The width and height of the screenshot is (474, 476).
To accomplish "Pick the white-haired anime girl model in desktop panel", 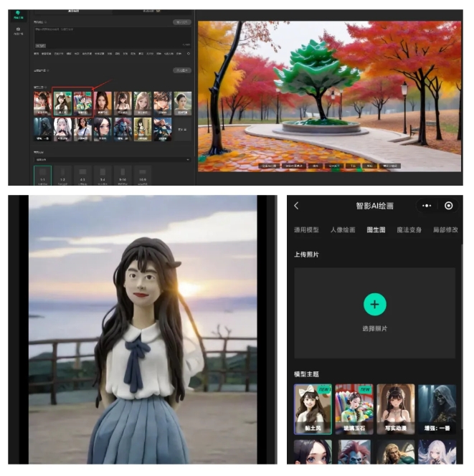I will click(x=62, y=128).
